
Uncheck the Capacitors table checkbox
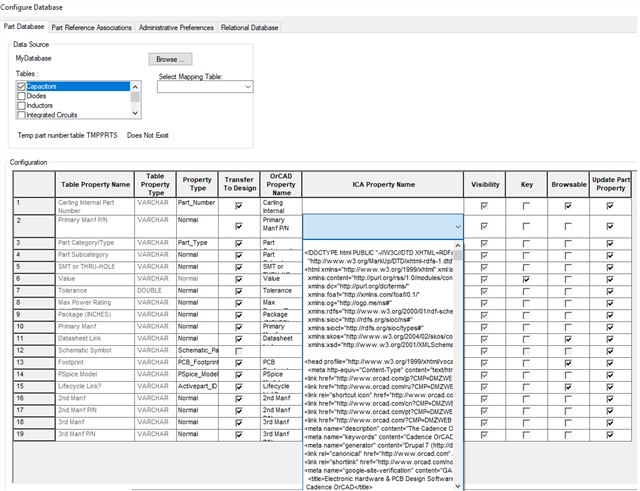point(21,87)
